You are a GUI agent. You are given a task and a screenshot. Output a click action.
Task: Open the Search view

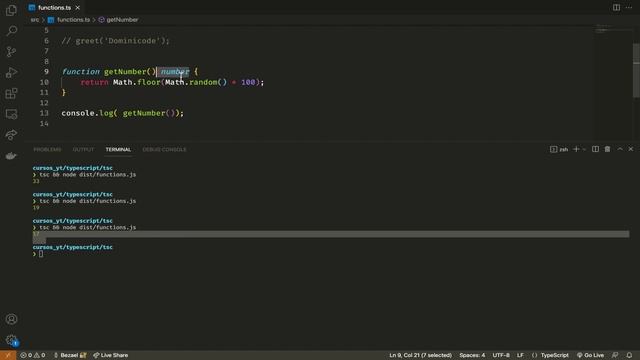pyautogui.click(x=11, y=31)
